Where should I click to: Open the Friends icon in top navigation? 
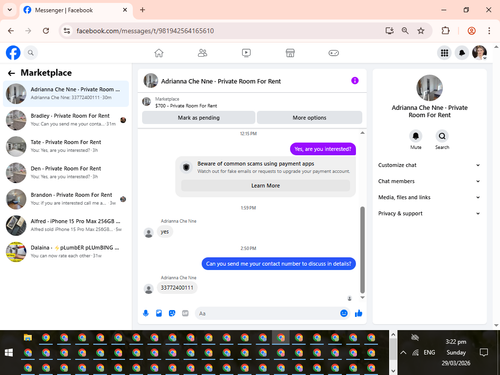click(202, 53)
